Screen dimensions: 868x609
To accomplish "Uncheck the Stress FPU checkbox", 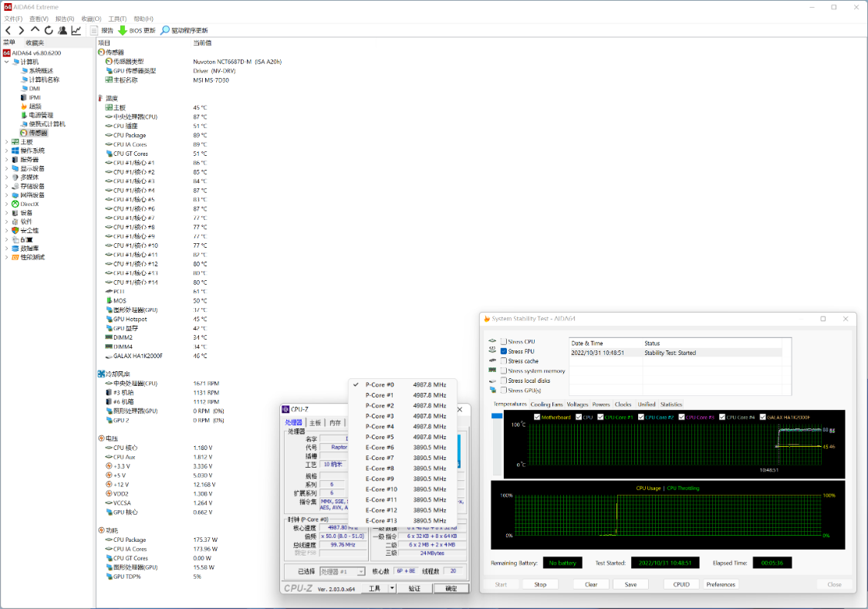I will tap(504, 351).
